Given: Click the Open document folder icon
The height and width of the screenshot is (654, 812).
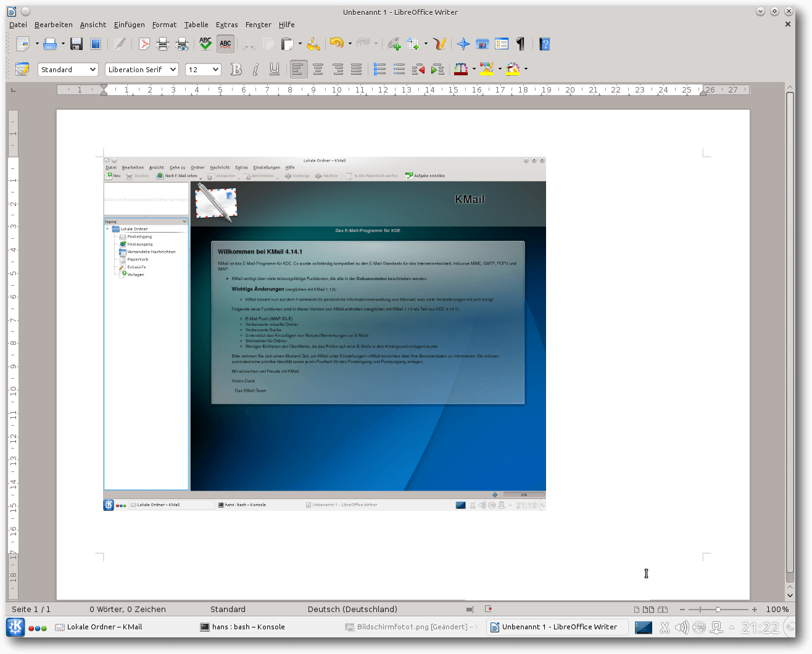Looking at the screenshot, I should 50,44.
